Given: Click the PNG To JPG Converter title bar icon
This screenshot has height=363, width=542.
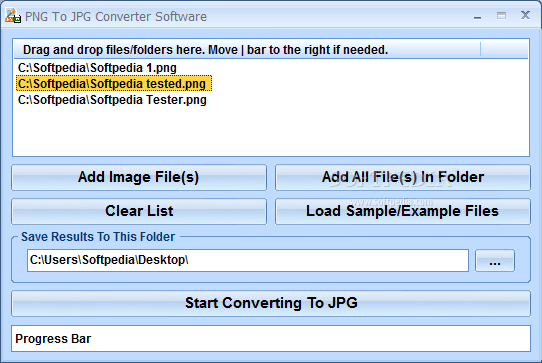Looking at the screenshot, I should [13, 16].
